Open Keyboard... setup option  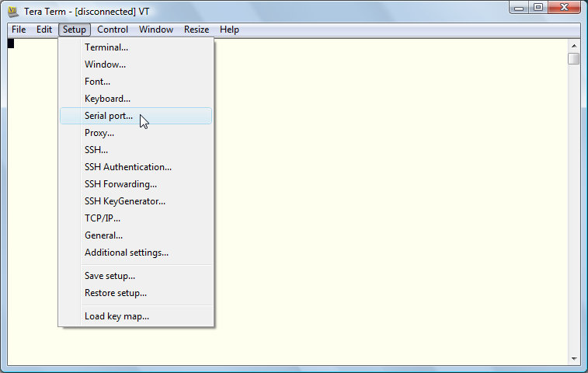tap(107, 99)
